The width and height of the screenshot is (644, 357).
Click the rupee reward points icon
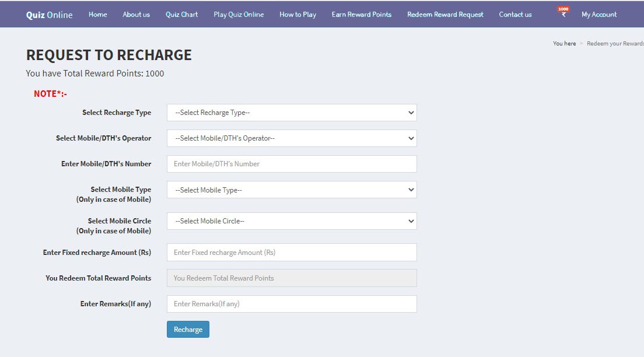pyautogui.click(x=563, y=14)
